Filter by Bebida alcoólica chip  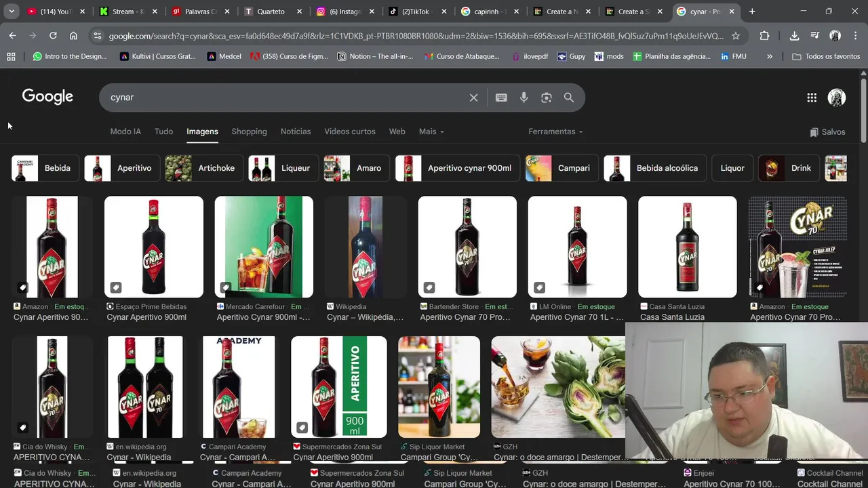(655, 168)
